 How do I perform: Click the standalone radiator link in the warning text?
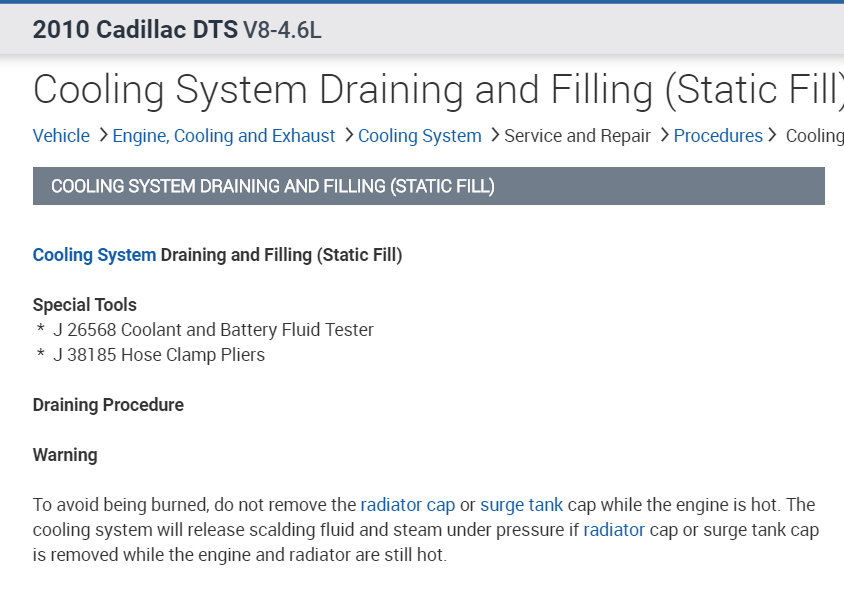(614, 530)
